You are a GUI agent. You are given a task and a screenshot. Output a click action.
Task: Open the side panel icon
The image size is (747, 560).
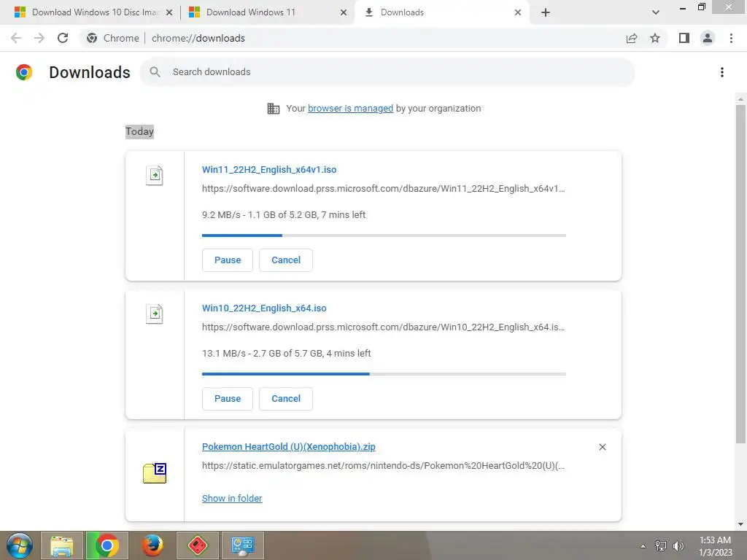coord(684,38)
